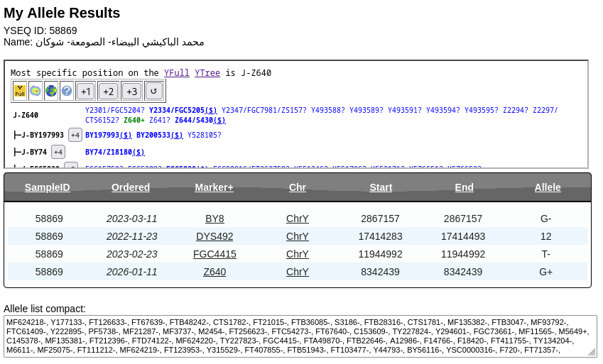Open the blue question mark help icon
The height and width of the screenshot is (364, 603).
click(67, 91)
